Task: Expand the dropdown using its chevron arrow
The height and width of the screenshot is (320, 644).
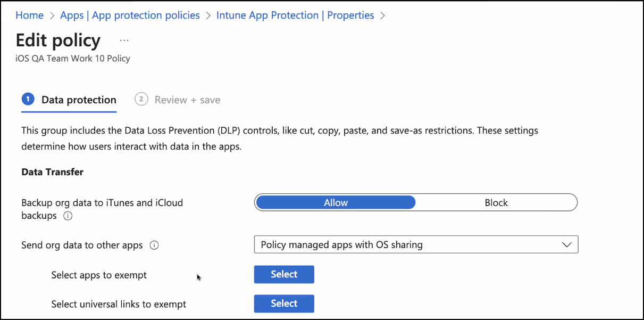Action: (x=567, y=245)
